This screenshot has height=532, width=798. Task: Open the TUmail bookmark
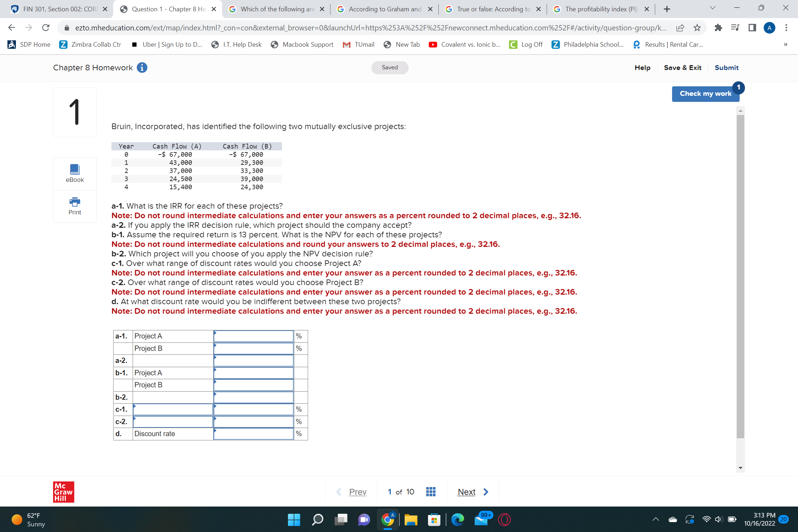tap(358, 44)
